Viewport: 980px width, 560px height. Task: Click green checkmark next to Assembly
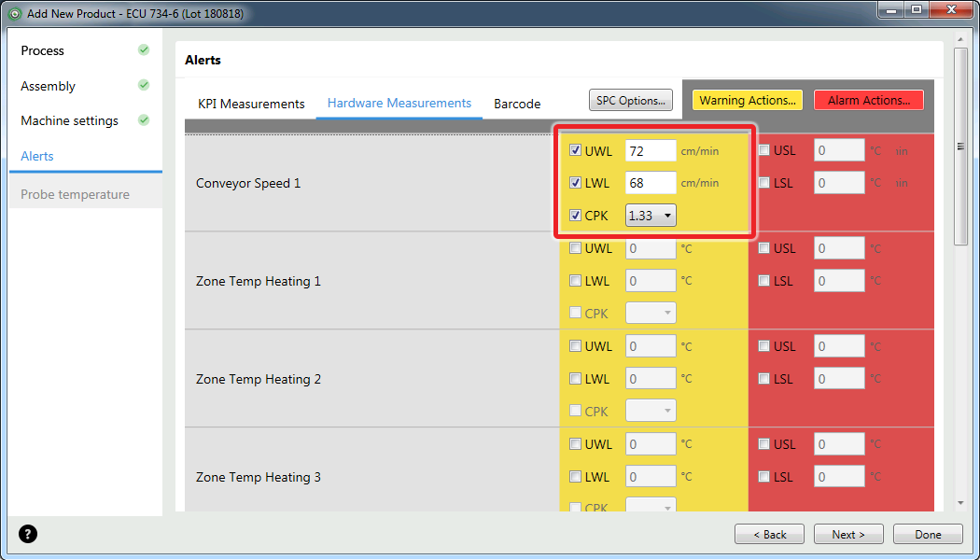tap(144, 85)
